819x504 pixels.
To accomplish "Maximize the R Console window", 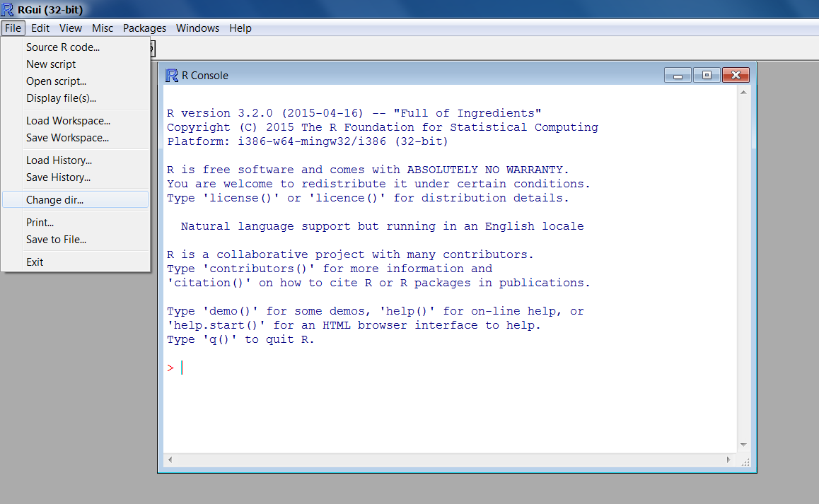I will pyautogui.click(x=707, y=75).
